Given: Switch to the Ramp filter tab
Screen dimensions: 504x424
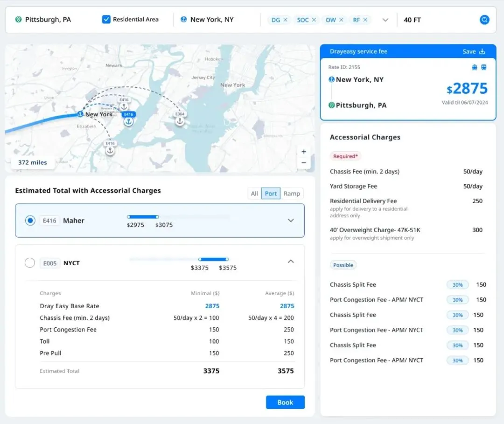Looking at the screenshot, I should (292, 194).
